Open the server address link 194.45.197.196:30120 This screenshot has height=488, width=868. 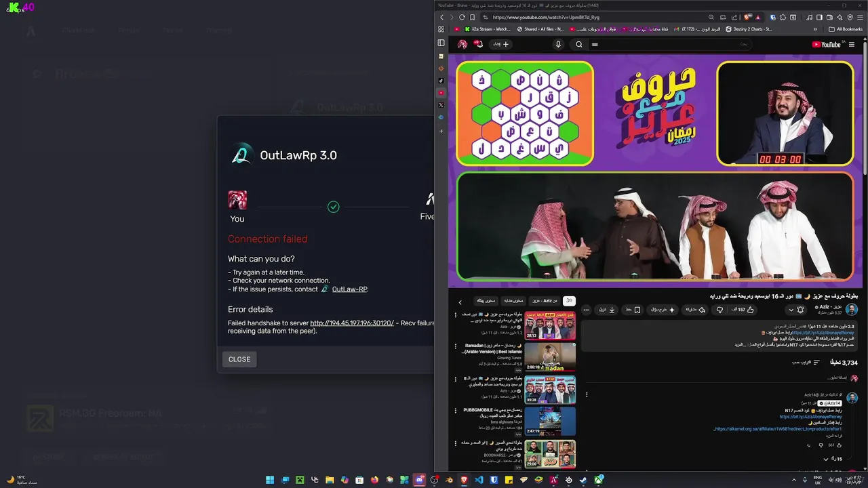click(352, 323)
